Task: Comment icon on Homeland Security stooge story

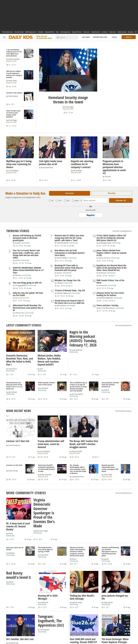Action: coord(70,112)
